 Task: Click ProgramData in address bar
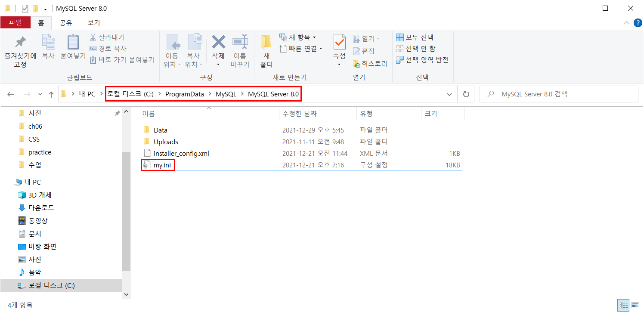pos(185,94)
